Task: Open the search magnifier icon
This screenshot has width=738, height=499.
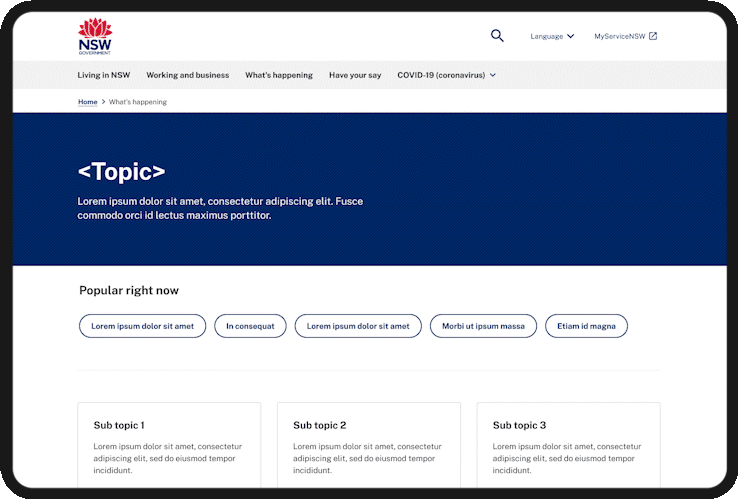Action: (497, 36)
